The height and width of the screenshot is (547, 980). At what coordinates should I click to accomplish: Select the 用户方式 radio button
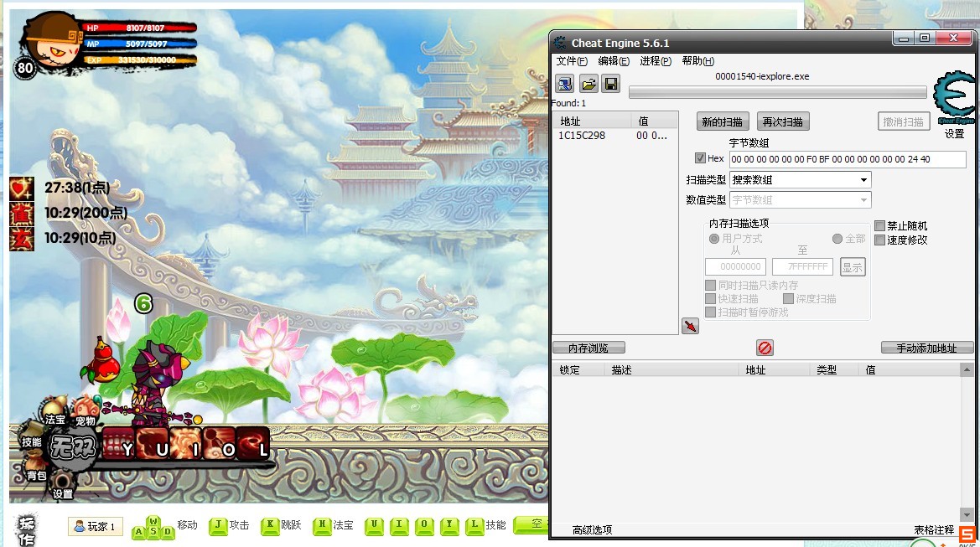[713, 239]
